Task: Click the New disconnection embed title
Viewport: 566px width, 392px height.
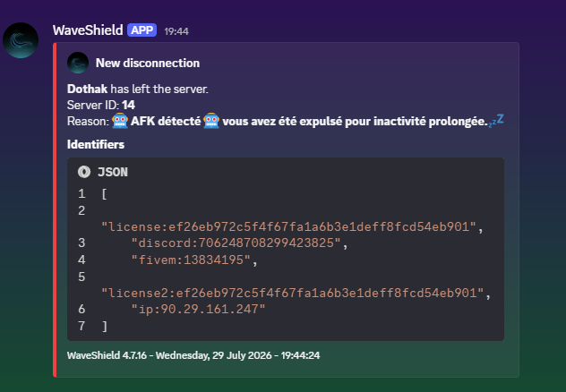Action: (x=148, y=64)
